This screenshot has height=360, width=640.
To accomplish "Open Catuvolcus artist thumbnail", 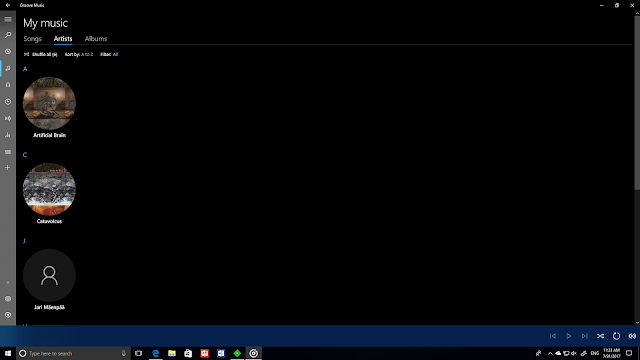I will point(49,189).
